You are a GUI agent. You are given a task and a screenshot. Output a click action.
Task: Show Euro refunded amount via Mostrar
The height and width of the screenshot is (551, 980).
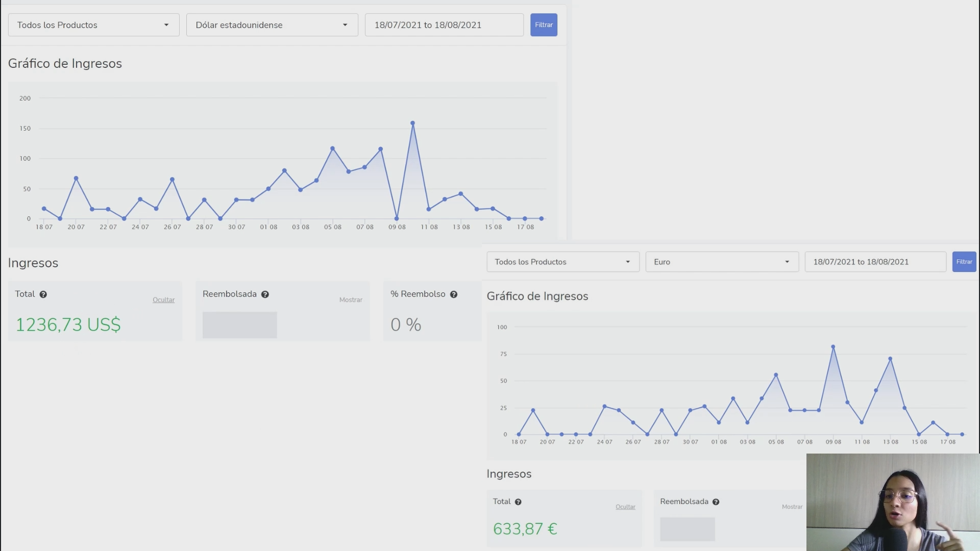point(792,507)
